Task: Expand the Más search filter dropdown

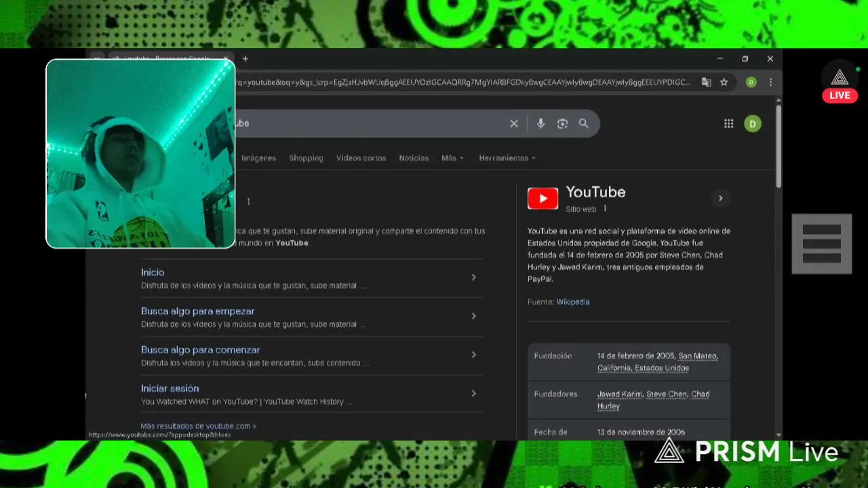Action: 452,158
